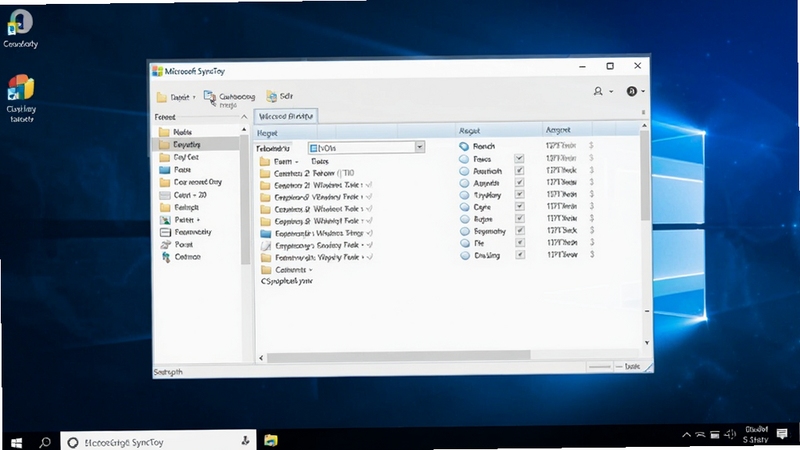Image resolution: width=800 pixels, height=450 pixels.
Task: Open File Explorer from the taskbar
Action: coord(271,440)
